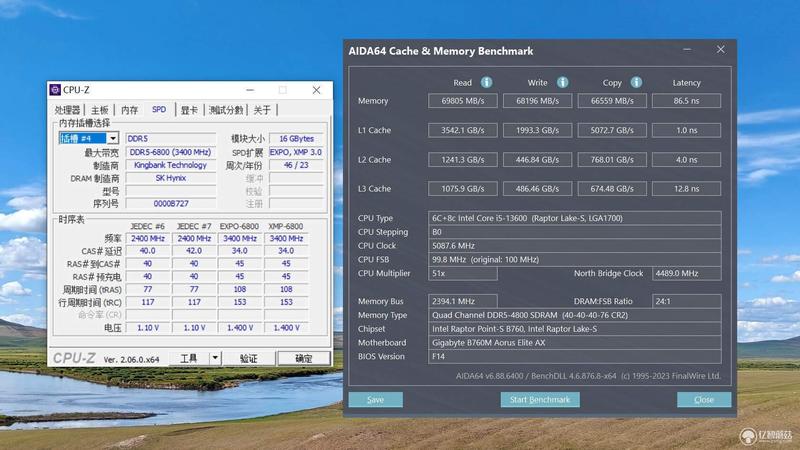The height and width of the screenshot is (450, 800).
Task: Click L1 Cache Write value 1993.3 GB/s
Action: [x=537, y=130]
